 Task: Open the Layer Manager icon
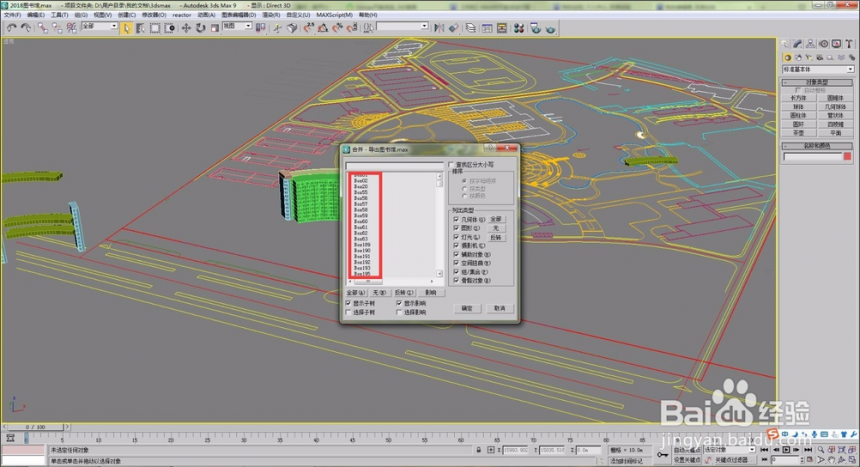click(x=471, y=28)
